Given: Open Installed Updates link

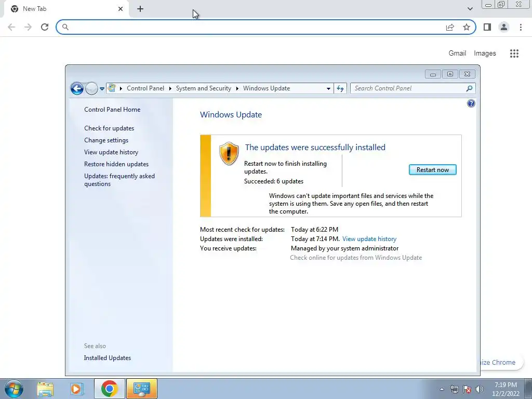Looking at the screenshot, I should pos(108,357).
